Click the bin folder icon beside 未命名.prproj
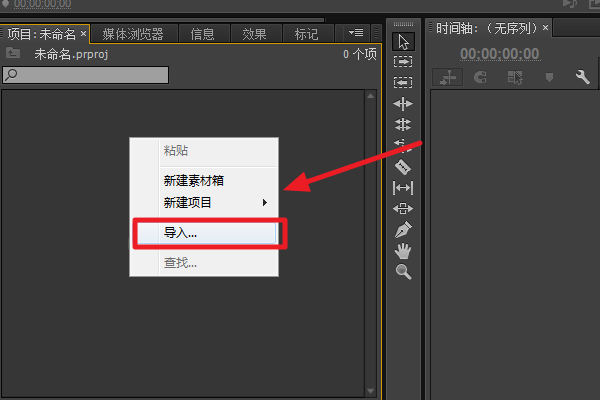This screenshot has height=400, width=600. click(13, 53)
